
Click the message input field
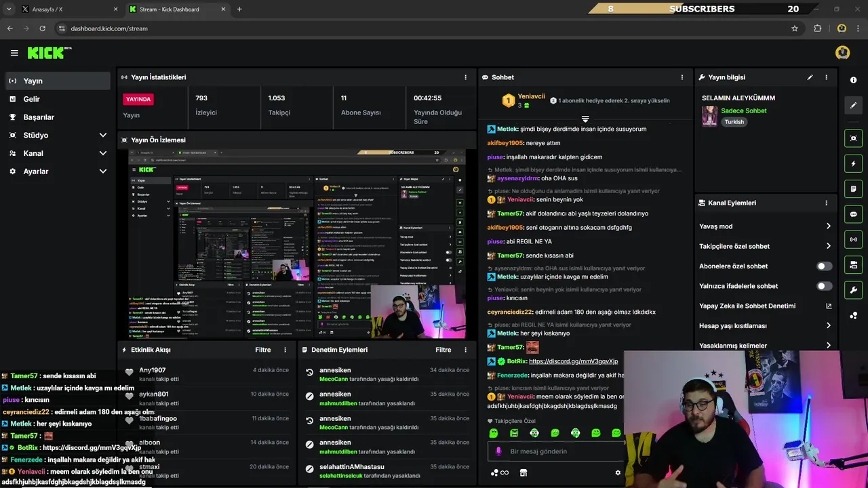click(556, 451)
